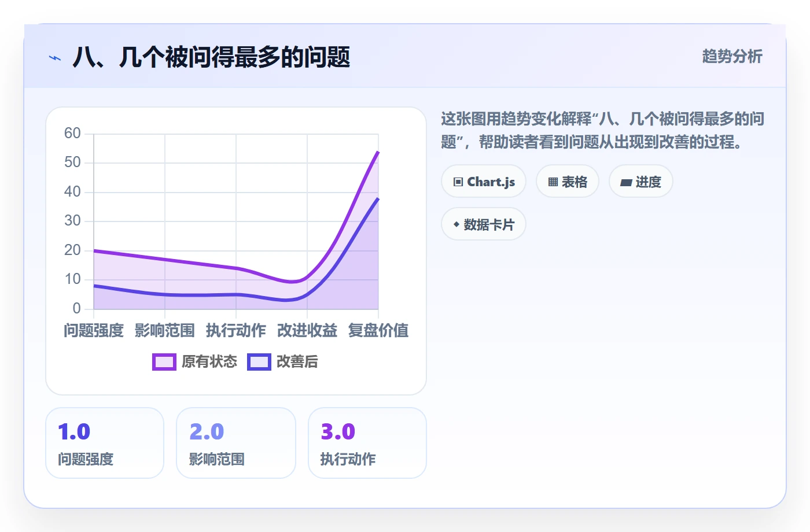Click the lightning icon beside the section title

click(x=55, y=58)
